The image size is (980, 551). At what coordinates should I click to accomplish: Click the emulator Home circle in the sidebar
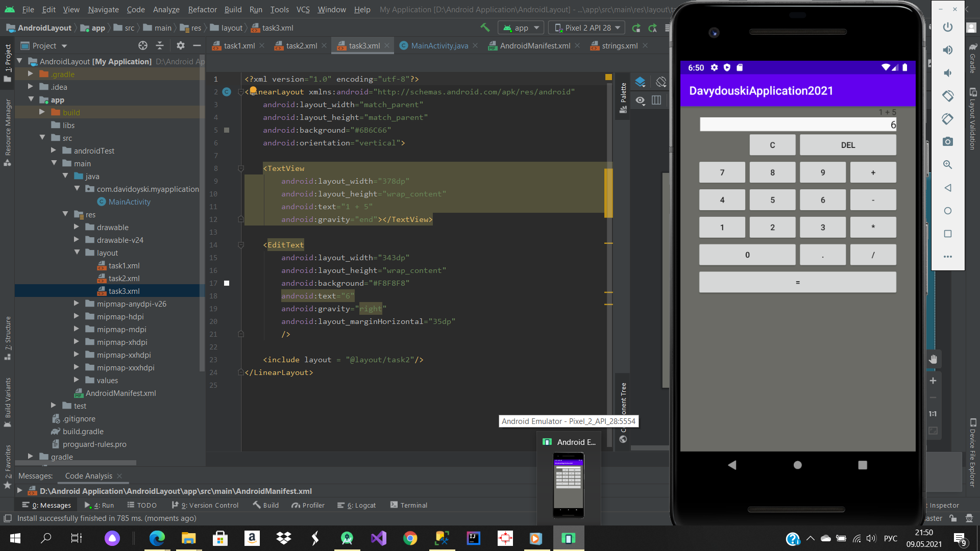pos(948,211)
